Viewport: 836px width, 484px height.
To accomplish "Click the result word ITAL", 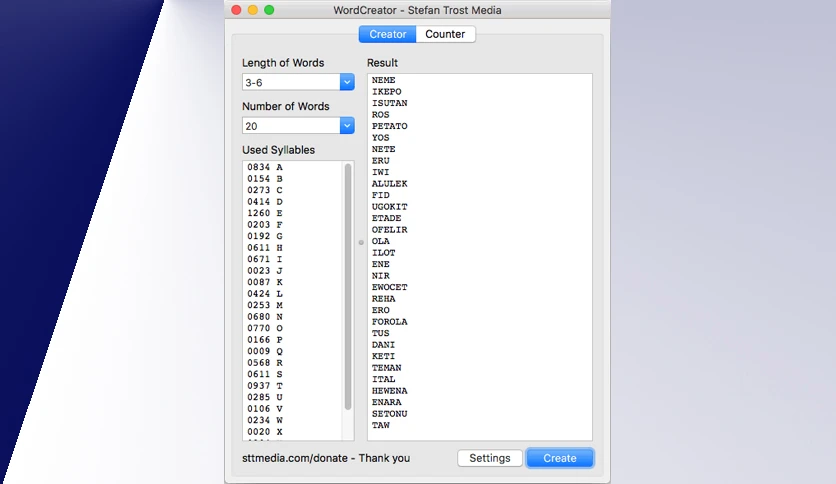I will tap(383, 380).
